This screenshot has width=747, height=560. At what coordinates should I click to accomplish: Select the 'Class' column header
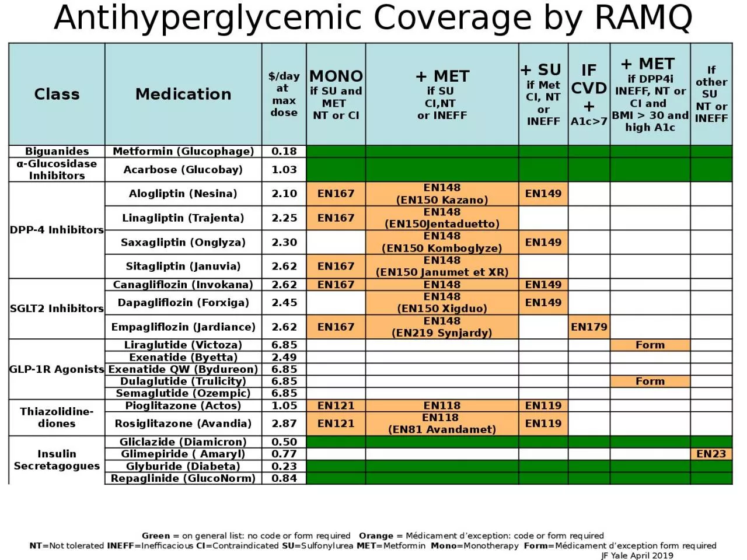[x=57, y=94]
